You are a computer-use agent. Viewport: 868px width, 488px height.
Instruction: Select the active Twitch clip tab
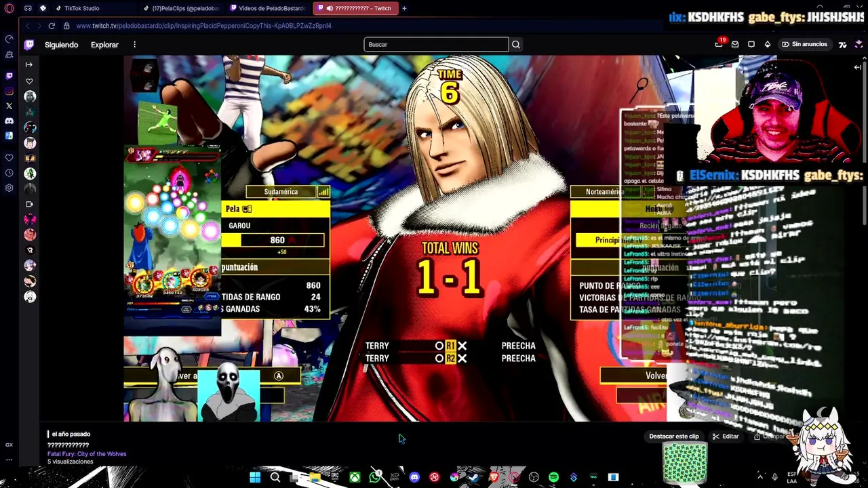coord(355,8)
